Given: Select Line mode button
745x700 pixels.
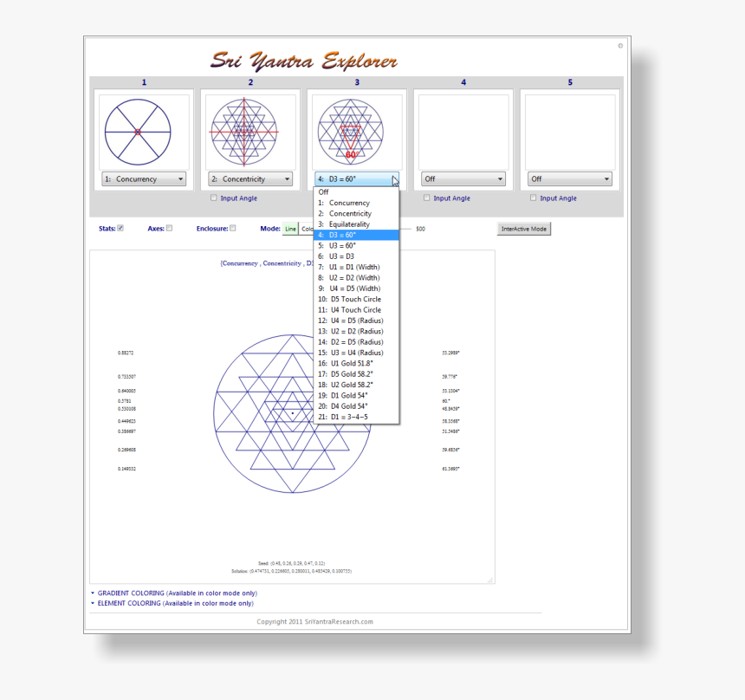Looking at the screenshot, I should pos(290,229).
